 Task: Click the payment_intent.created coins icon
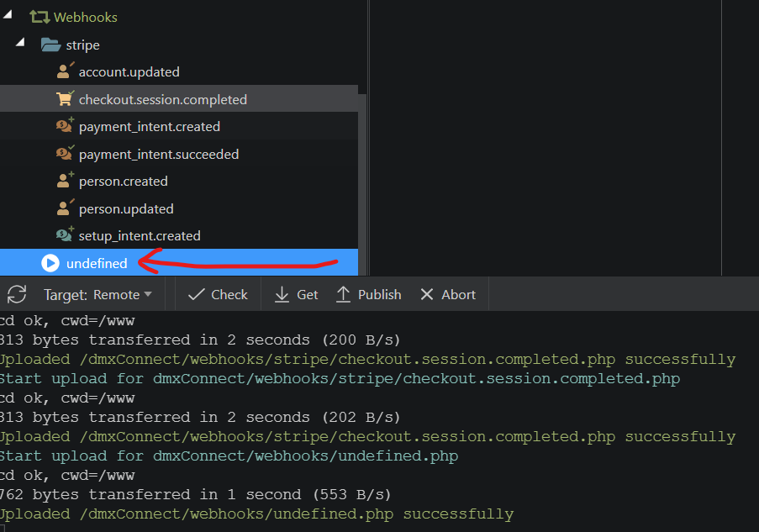(65, 125)
